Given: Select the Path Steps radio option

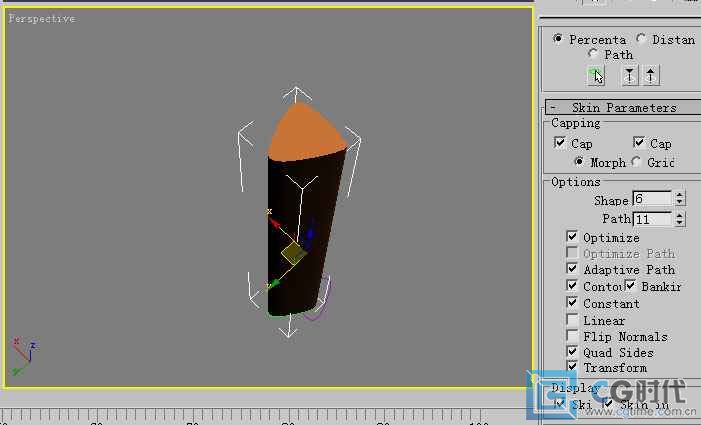Looking at the screenshot, I should [593, 54].
